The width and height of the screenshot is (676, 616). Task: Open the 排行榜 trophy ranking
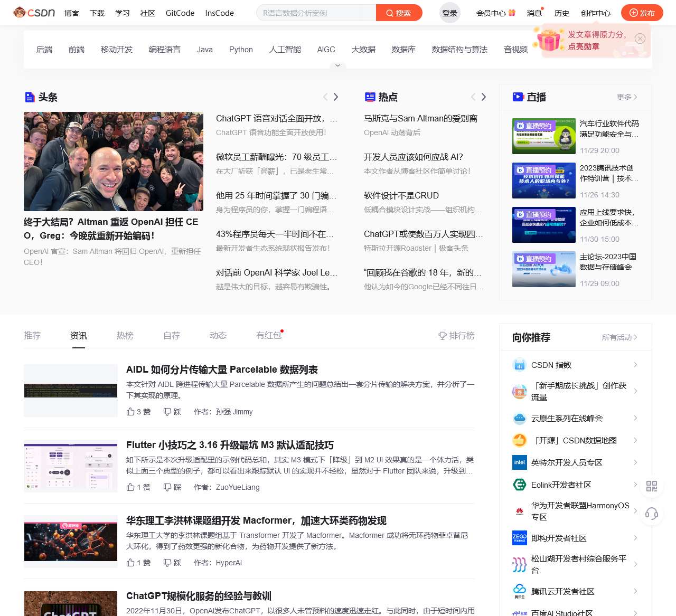click(457, 336)
